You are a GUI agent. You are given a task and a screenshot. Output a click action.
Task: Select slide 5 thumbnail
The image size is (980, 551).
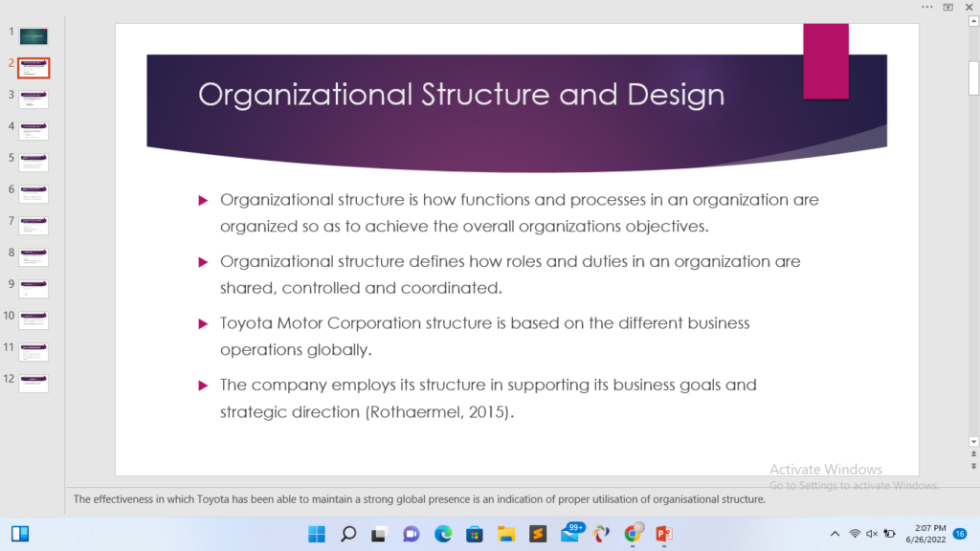coord(33,163)
